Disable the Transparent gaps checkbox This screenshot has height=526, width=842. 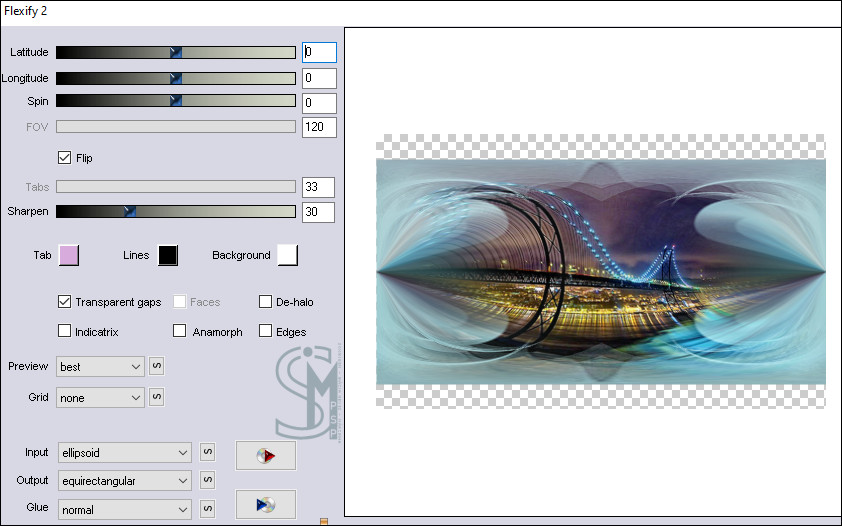point(65,302)
